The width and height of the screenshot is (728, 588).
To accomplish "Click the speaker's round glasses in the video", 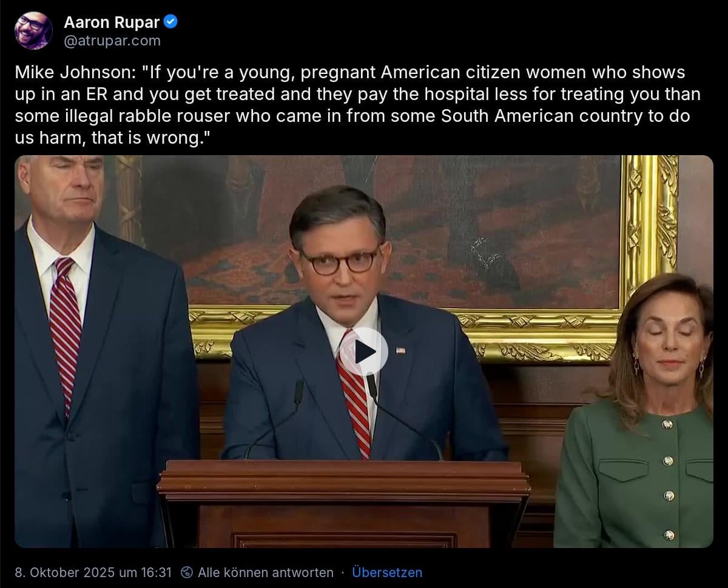I will click(x=339, y=262).
